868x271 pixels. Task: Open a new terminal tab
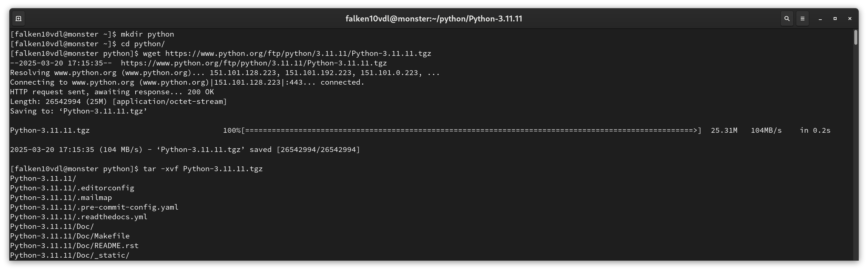tap(18, 18)
